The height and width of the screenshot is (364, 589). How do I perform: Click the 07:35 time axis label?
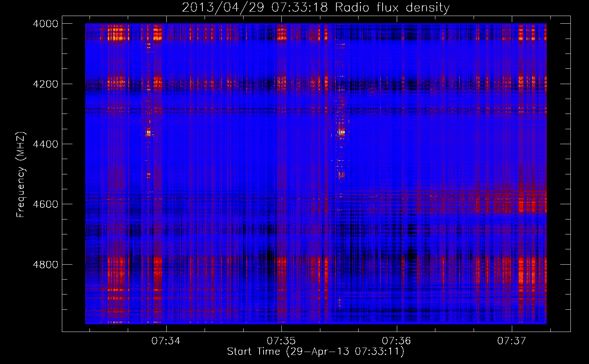click(x=281, y=341)
